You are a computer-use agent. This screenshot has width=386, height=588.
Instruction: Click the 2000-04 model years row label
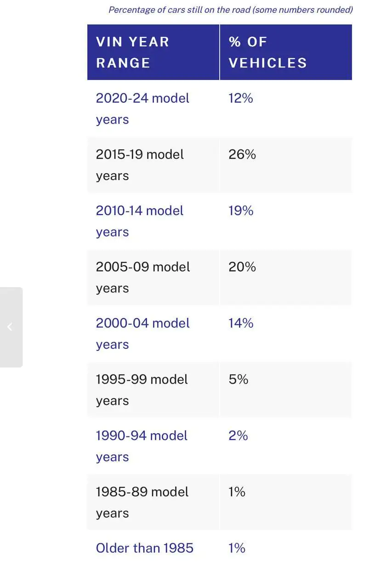142,334
